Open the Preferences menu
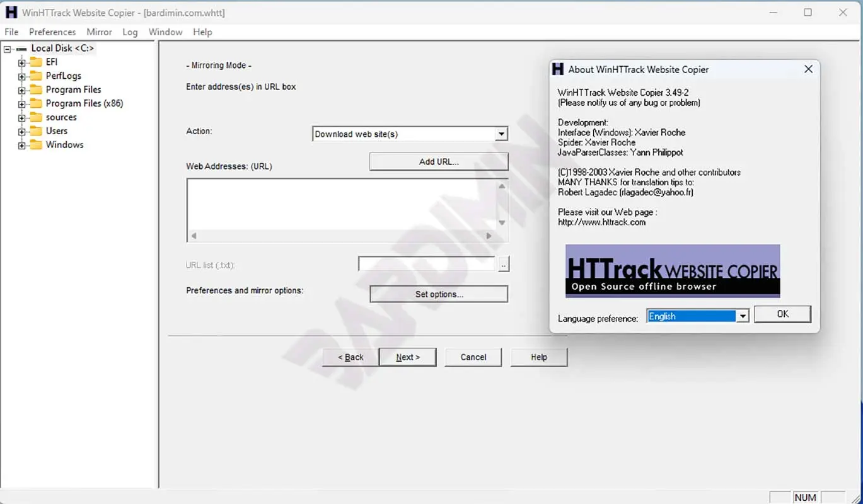Image resolution: width=863 pixels, height=504 pixels. coord(52,32)
